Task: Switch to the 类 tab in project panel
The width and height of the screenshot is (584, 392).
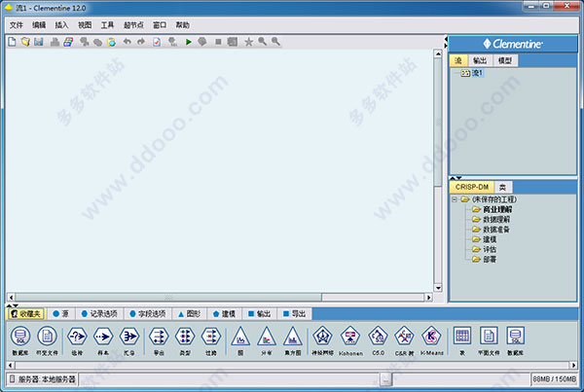Action: tap(502, 187)
